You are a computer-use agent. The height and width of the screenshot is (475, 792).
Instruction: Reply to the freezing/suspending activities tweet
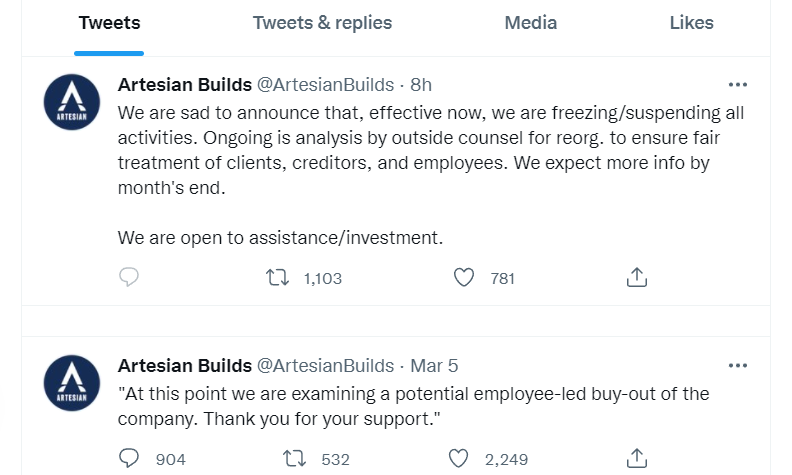pyautogui.click(x=129, y=278)
